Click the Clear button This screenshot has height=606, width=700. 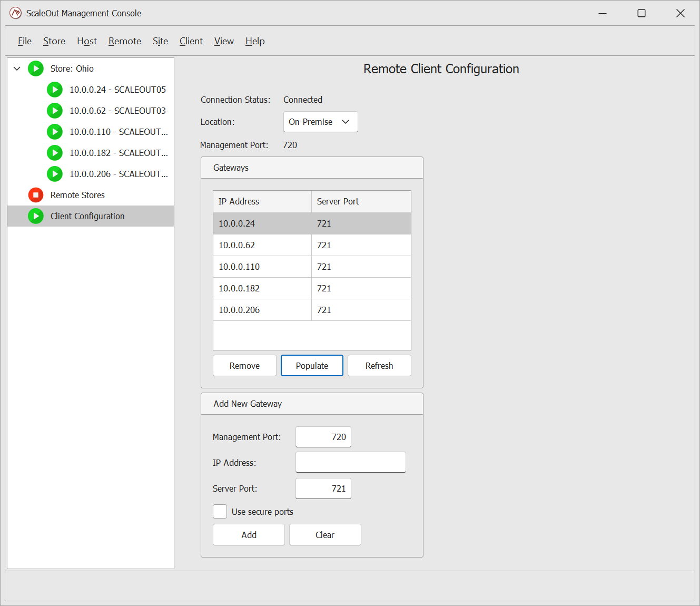point(325,535)
